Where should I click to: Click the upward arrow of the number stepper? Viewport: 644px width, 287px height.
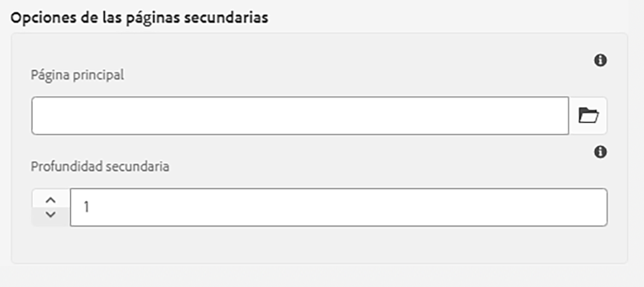(51, 200)
